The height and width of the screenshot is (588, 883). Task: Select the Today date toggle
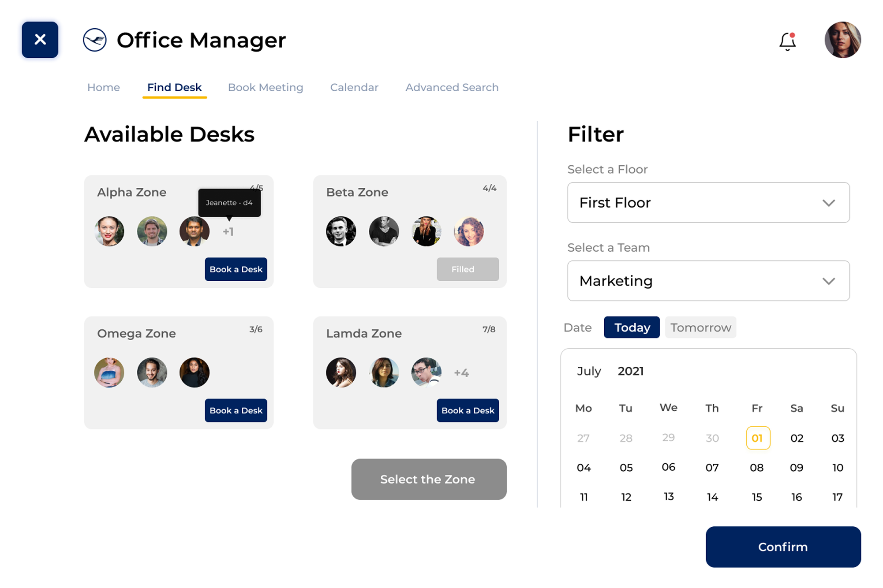pyautogui.click(x=632, y=327)
